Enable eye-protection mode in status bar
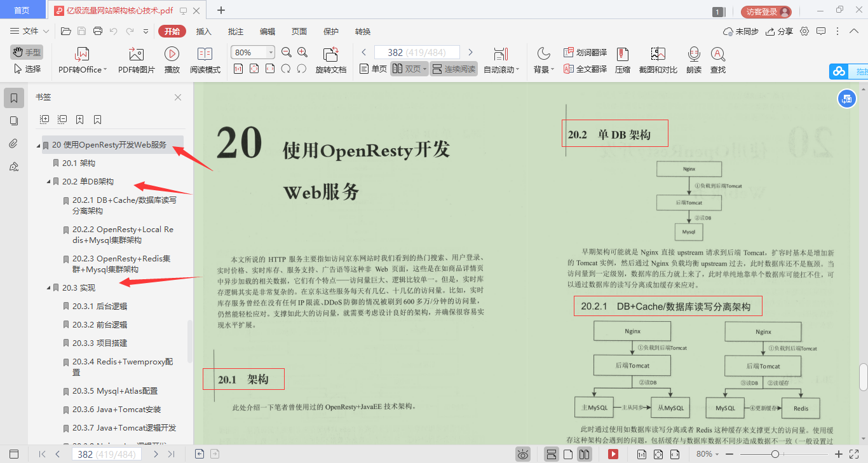 [x=523, y=454]
